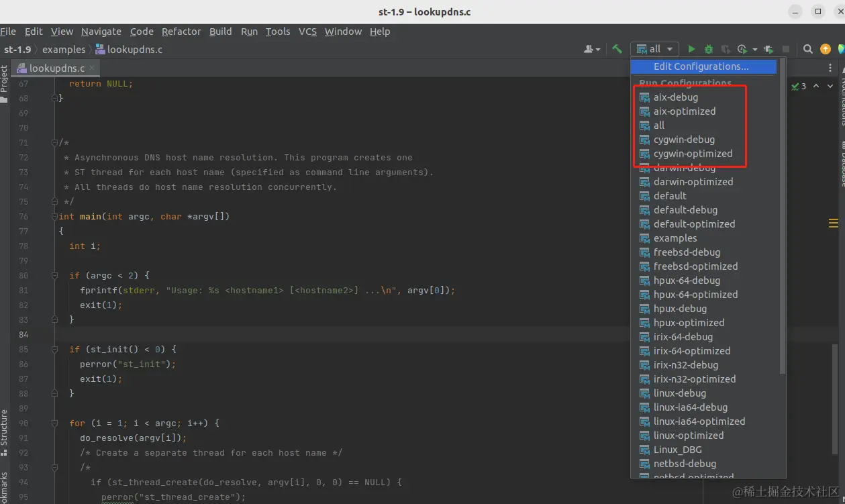The width and height of the screenshot is (845, 504).
Task: Toggle fold end marker at line 68
Action: pos(55,99)
